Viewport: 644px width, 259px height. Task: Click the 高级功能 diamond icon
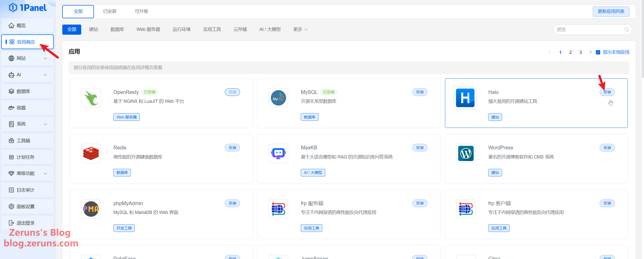click(11, 173)
